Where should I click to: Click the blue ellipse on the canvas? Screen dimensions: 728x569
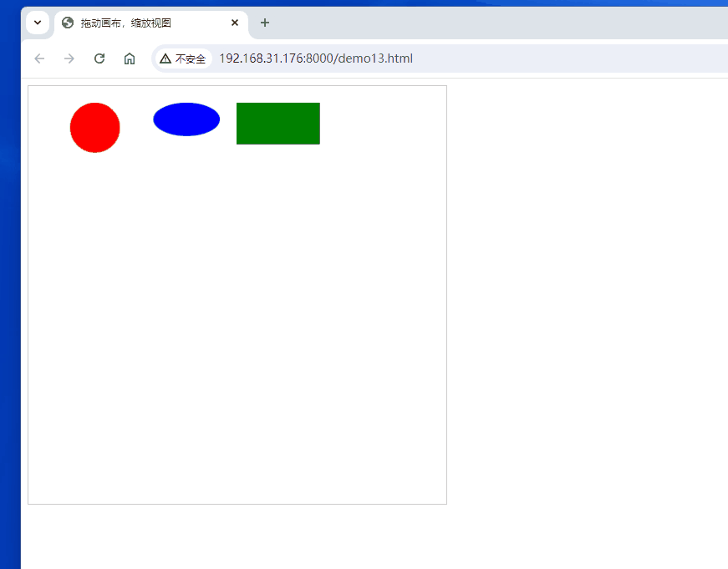pos(186,119)
